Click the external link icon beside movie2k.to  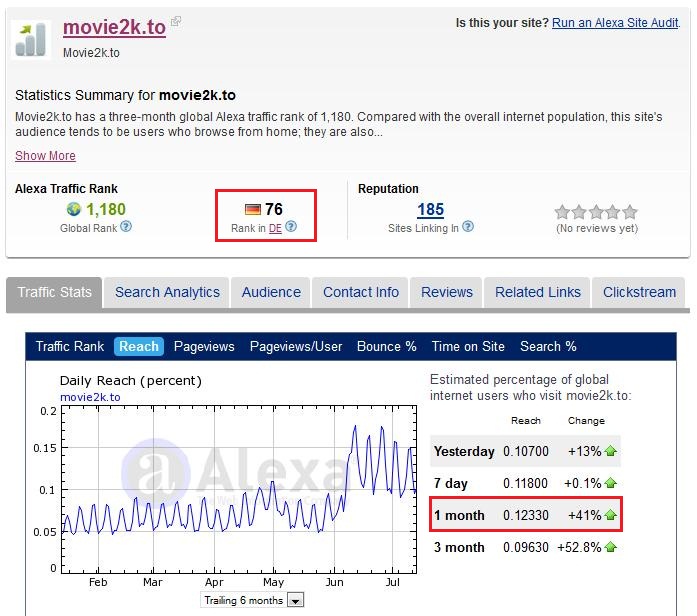[x=176, y=21]
